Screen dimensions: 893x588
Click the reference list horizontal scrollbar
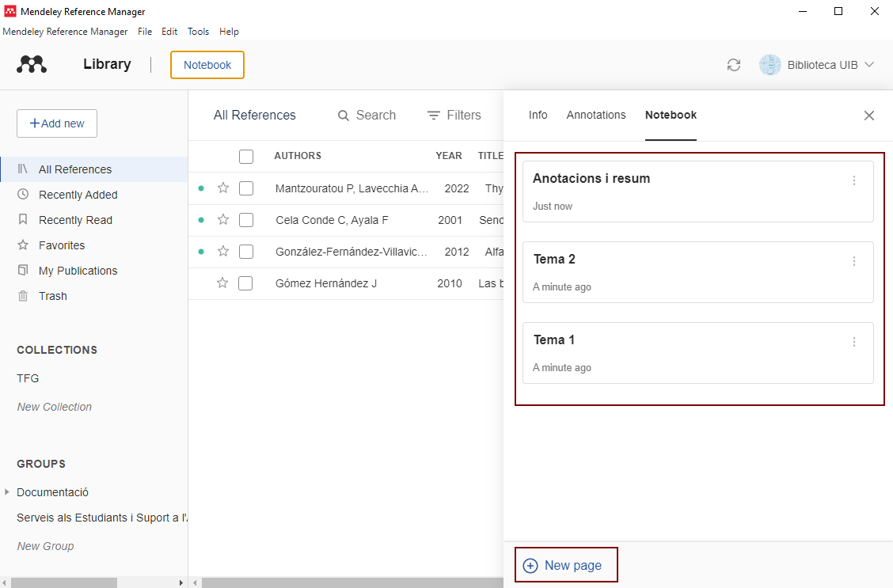coord(352,583)
